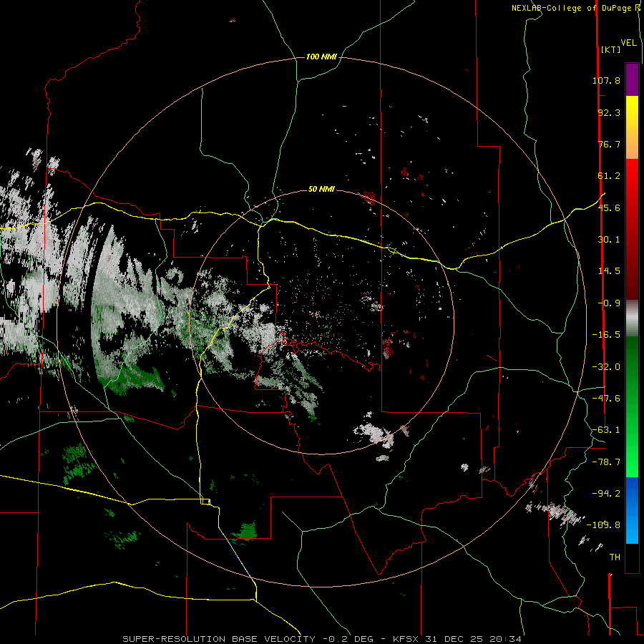Image resolution: width=644 pixels, height=644 pixels.
Task: Click the 76.7 velocity scale value
Action: 609,144
